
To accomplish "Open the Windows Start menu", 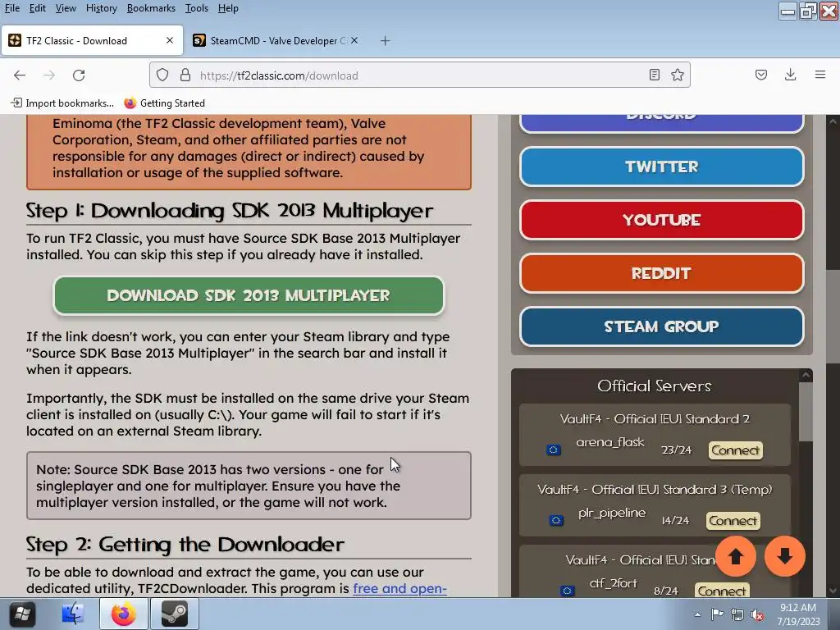I will 22,614.
